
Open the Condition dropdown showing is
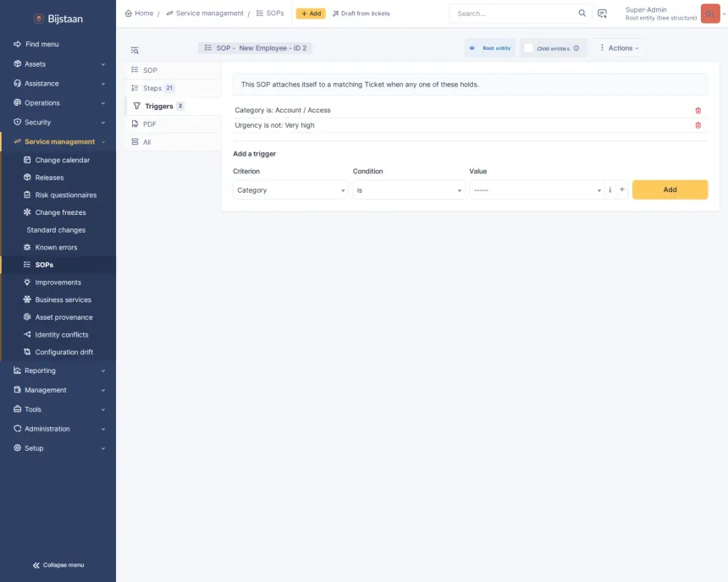click(409, 190)
